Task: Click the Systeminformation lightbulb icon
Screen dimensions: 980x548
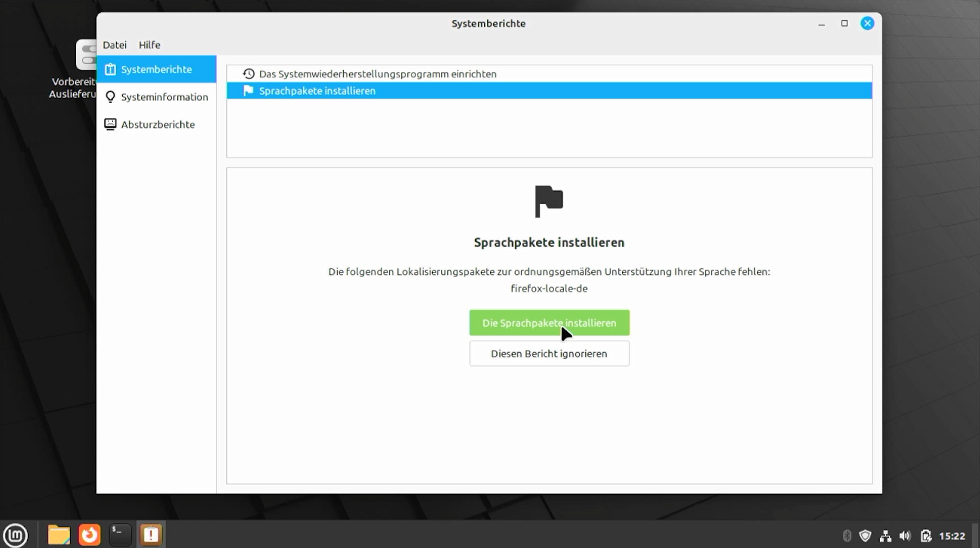Action: click(110, 97)
